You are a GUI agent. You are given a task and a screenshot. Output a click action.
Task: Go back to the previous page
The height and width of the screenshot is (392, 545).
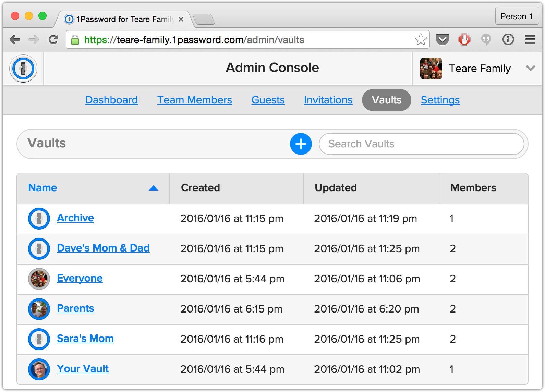(x=15, y=40)
